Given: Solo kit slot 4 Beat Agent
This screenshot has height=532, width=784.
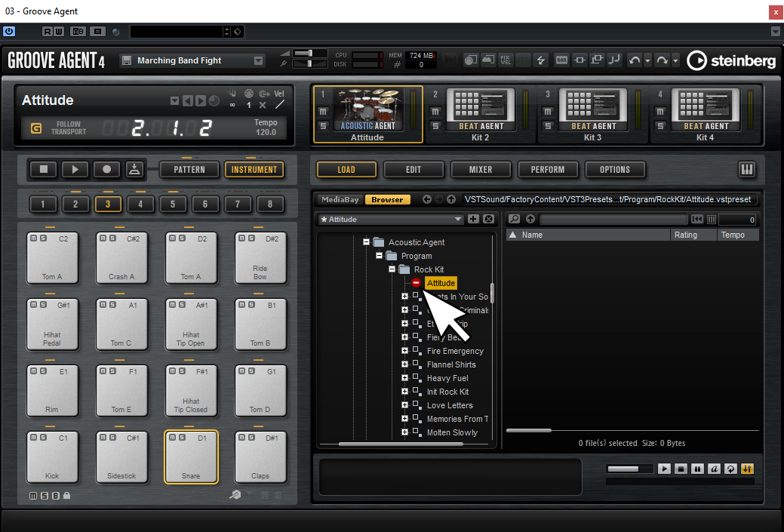Looking at the screenshot, I should (x=660, y=126).
